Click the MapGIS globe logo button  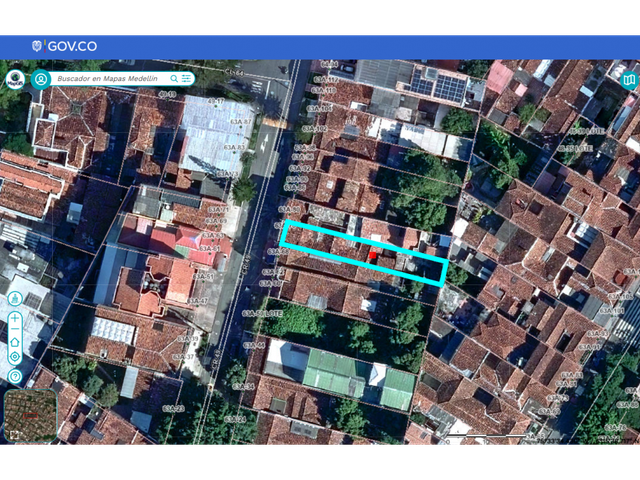pyautogui.click(x=15, y=80)
